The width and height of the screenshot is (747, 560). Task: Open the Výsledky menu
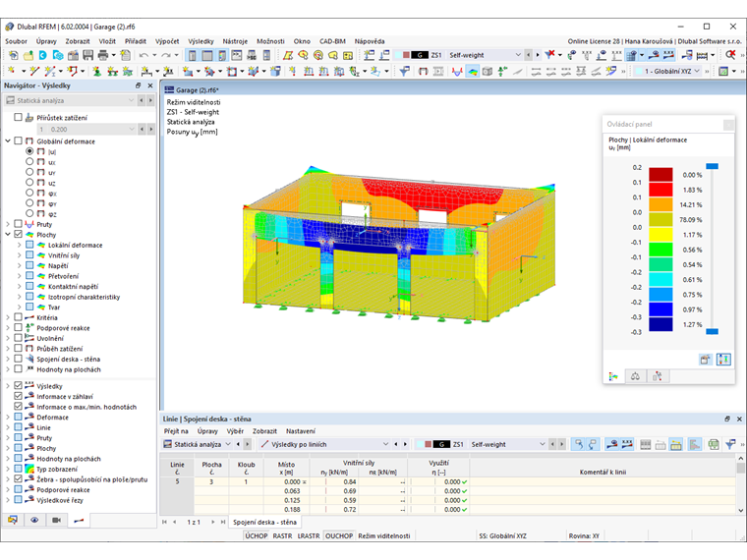tap(201, 41)
